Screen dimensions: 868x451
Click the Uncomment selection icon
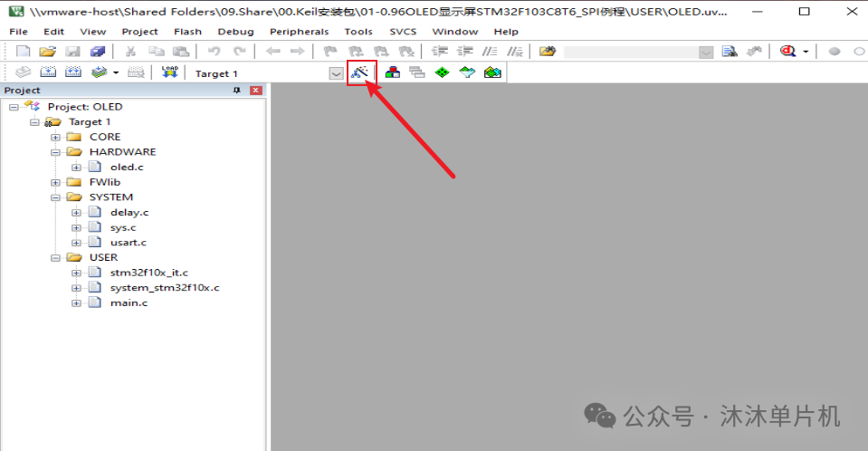pos(515,52)
